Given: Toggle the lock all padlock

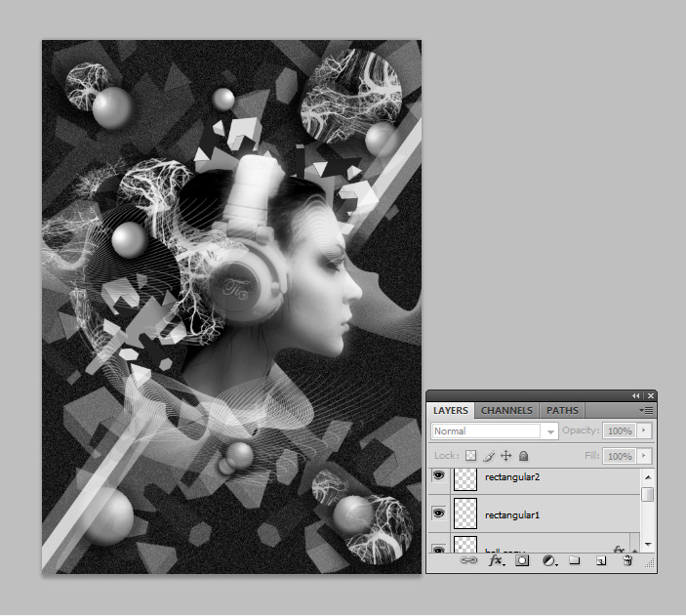Looking at the screenshot, I should click(x=523, y=455).
